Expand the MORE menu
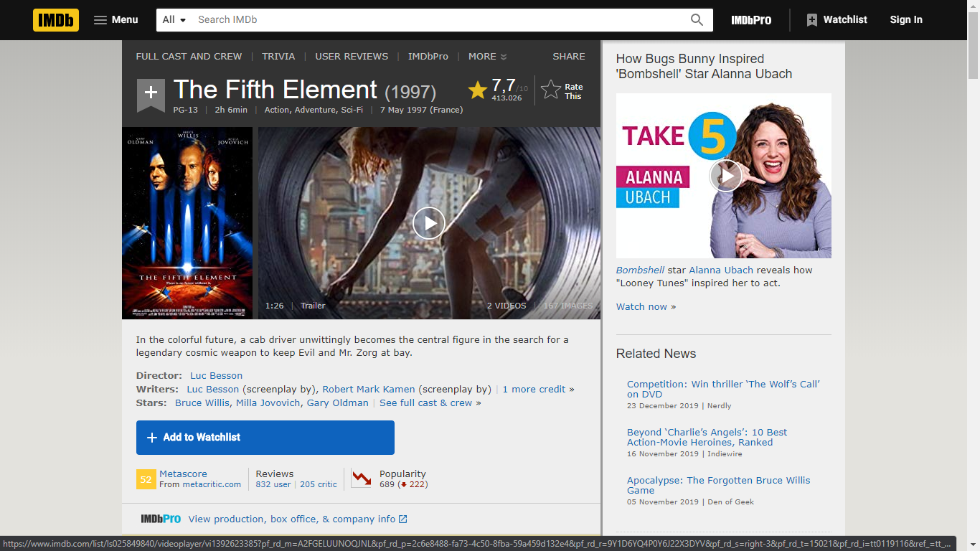Screen dimensions: 980x551 488,57
